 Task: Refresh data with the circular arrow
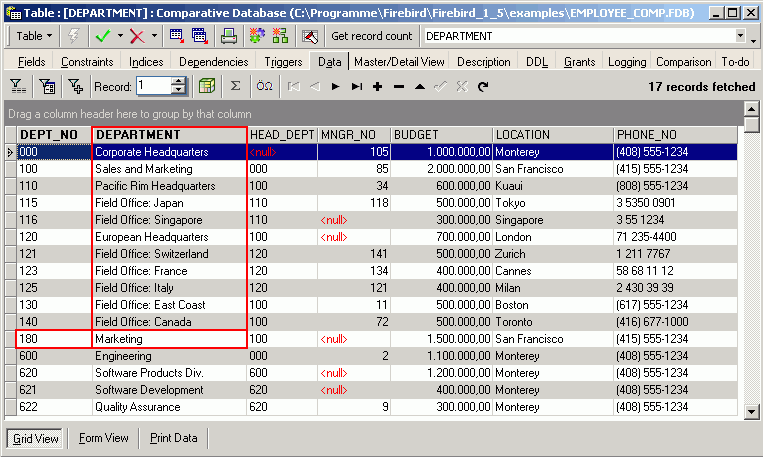pos(483,87)
